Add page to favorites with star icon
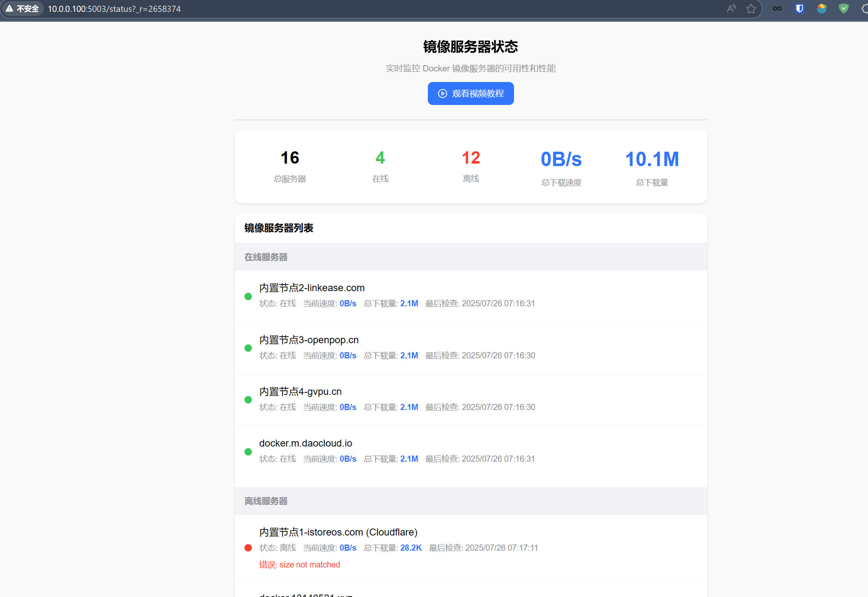This screenshot has height=597, width=868. click(751, 9)
